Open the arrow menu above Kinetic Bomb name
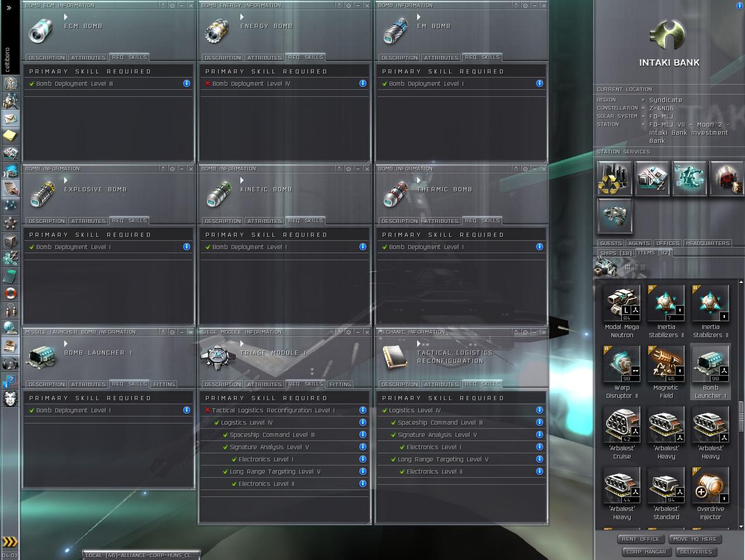Screen dimensions: 745x560 [x=242, y=180]
